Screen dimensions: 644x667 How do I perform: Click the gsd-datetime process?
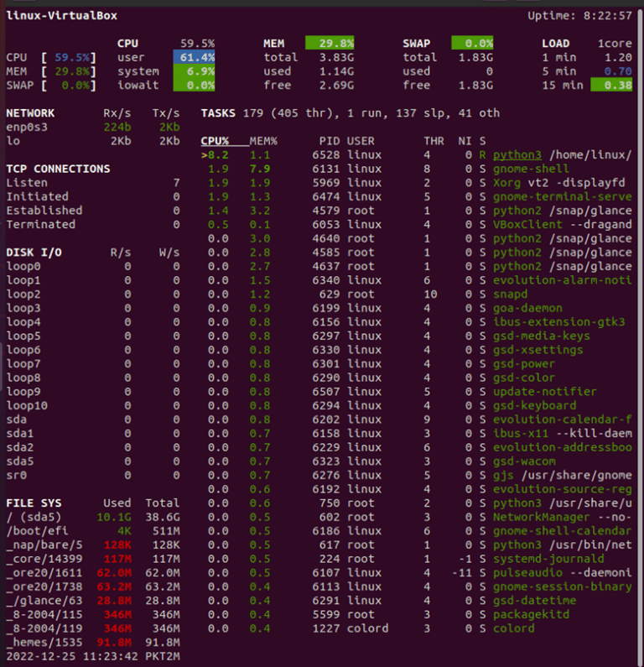click(x=535, y=601)
